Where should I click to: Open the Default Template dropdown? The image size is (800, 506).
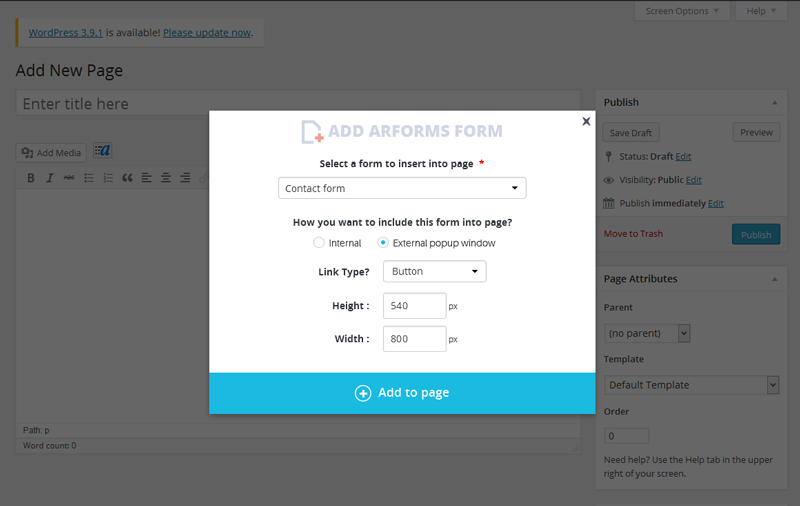click(691, 385)
